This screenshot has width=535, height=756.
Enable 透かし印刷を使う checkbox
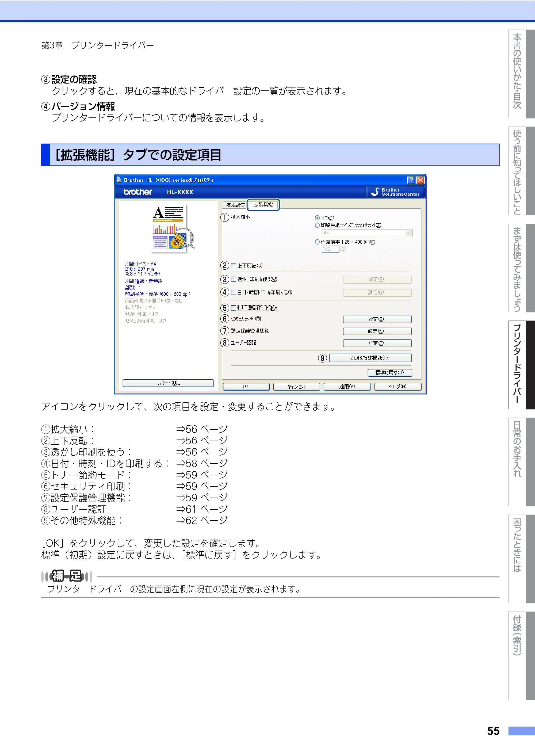(x=234, y=279)
